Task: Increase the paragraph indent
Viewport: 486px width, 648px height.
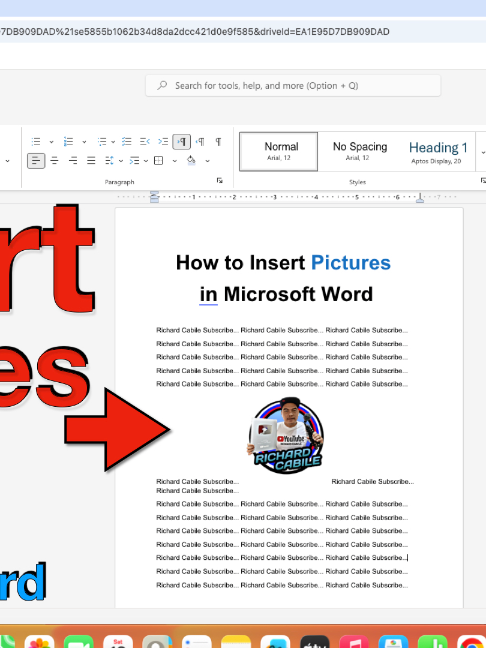Action: pos(163,142)
